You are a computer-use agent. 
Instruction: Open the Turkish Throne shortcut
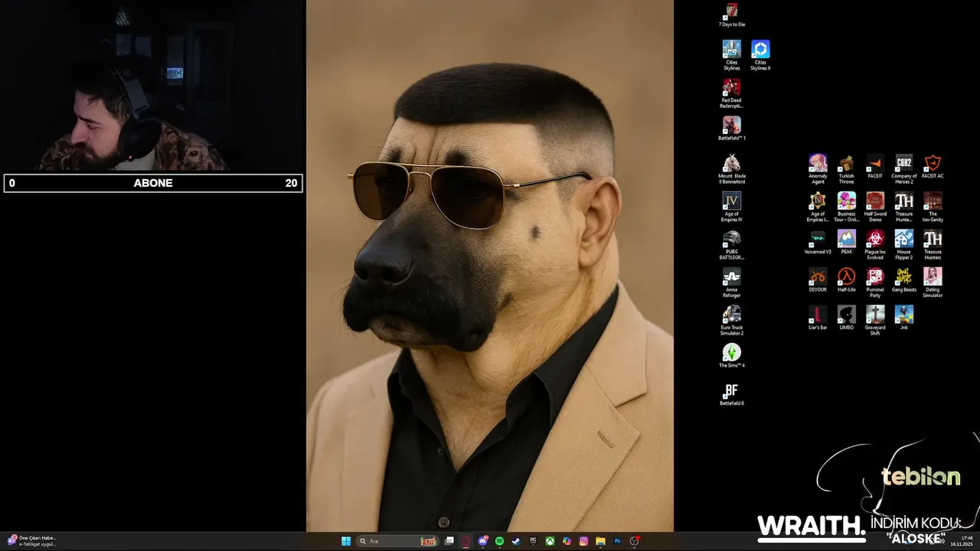pyautogui.click(x=846, y=169)
